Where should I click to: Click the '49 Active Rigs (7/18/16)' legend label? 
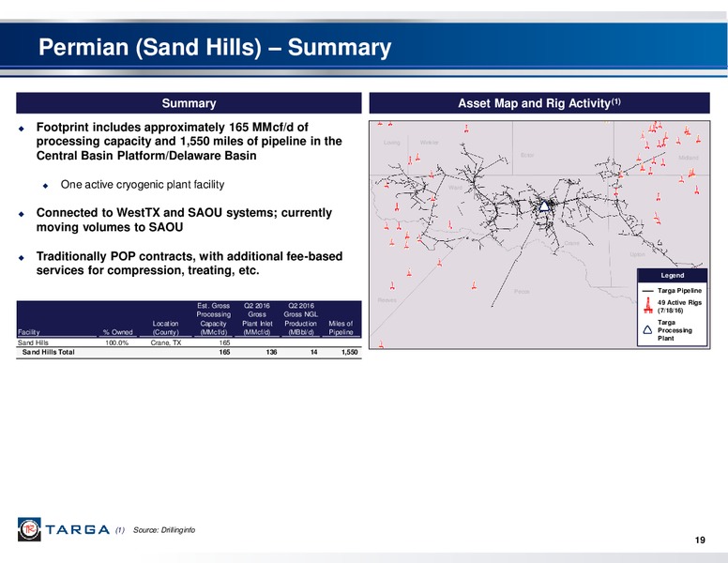click(x=680, y=306)
